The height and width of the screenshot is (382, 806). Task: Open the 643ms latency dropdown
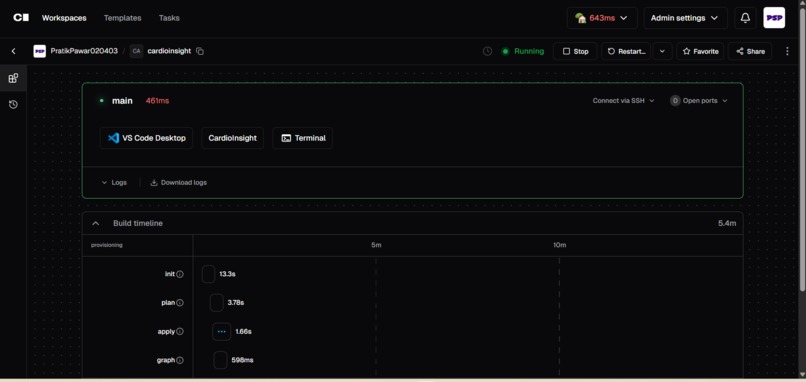[x=602, y=18]
